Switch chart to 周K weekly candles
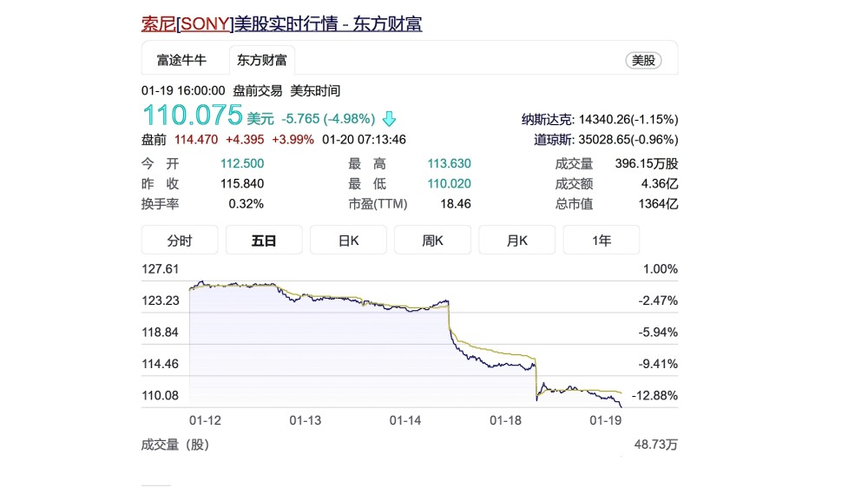868x488 pixels. pyautogui.click(x=432, y=241)
